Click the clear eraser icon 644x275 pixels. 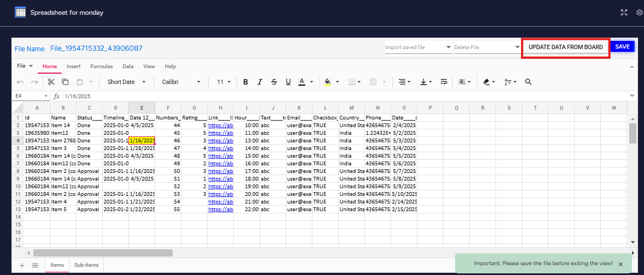click(486, 82)
